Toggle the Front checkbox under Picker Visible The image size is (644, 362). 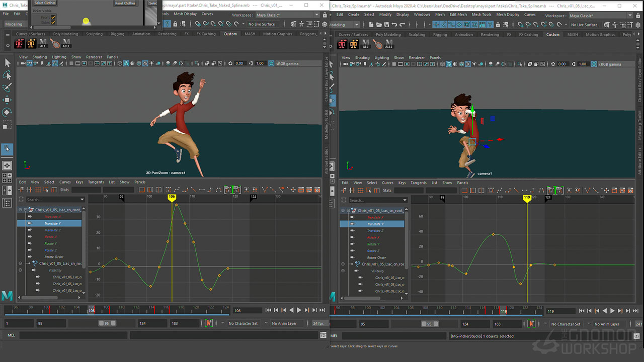(x=53, y=17)
